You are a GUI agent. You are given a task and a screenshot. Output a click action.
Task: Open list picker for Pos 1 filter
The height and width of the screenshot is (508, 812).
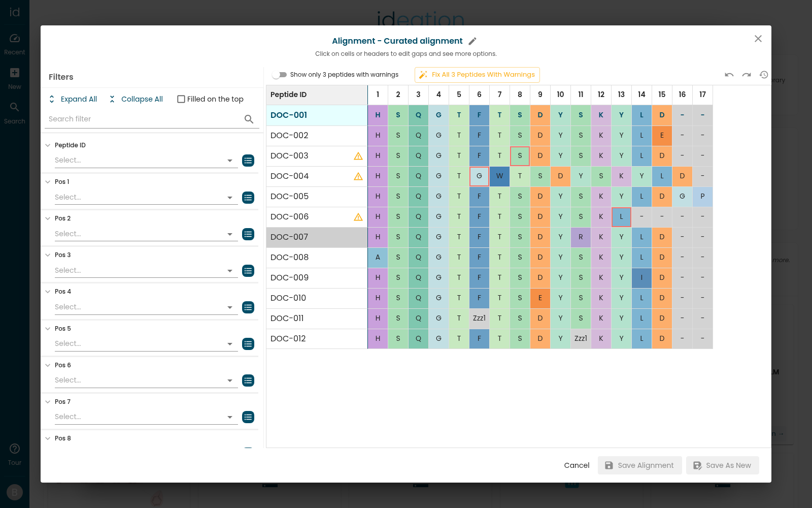pyautogui.click(x=248, y=198)
